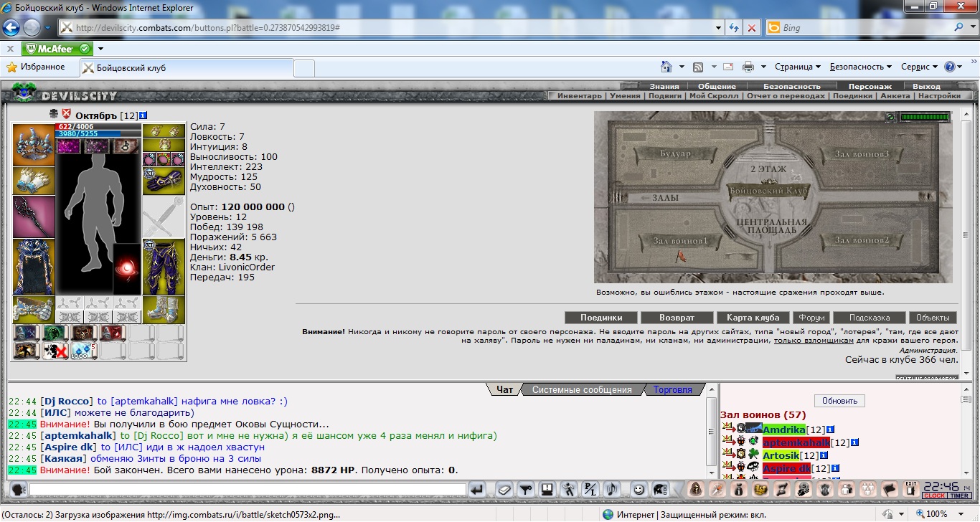Open the Страница dropdown menu
The width and height of the screenshot is (980, 522).
click(x=798, y=67)
